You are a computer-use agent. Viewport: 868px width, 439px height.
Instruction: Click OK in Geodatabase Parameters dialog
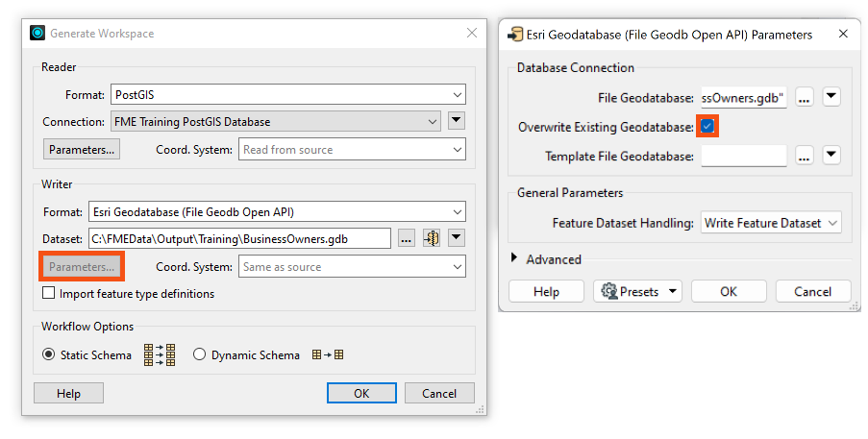[729, 291]
